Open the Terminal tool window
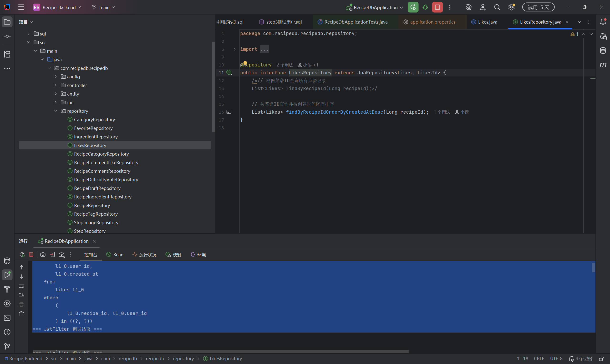Screen dimensions: 610x364 click(x=7, y=318)
